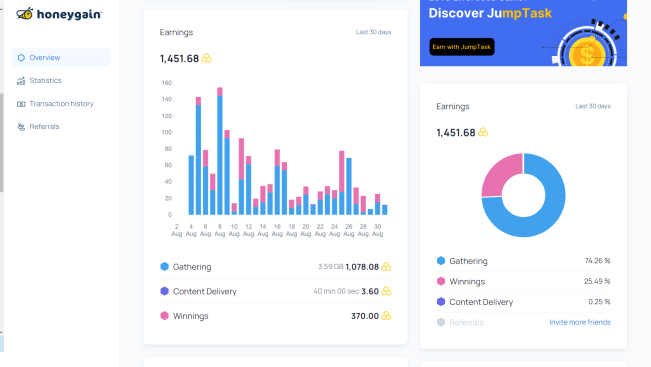Click the Earn with JumpTask button
This screenshot has height=367, width=651.
click(462, 47)
